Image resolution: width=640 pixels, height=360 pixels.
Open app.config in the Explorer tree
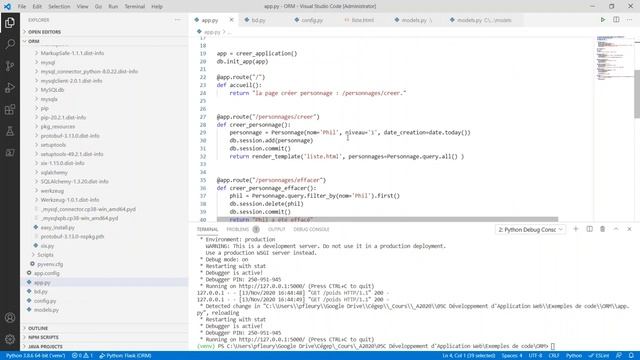click(x=47, y=273)
